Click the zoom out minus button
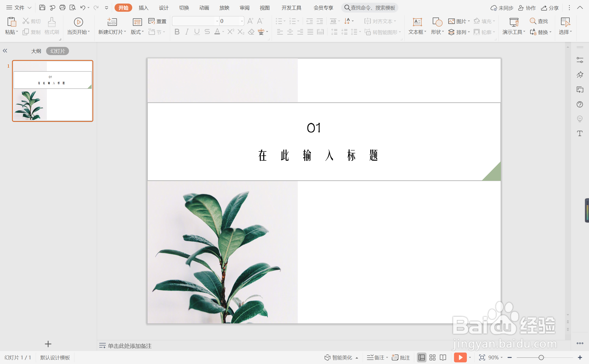 tap(510, 357)
